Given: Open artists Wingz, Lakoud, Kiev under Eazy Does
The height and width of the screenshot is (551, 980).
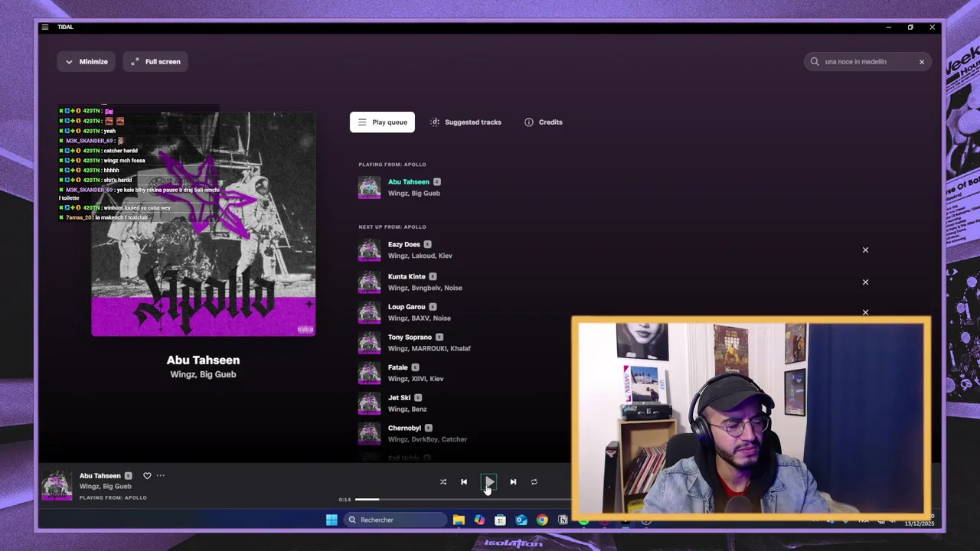Looking at the screenshot, I should 420,256.
